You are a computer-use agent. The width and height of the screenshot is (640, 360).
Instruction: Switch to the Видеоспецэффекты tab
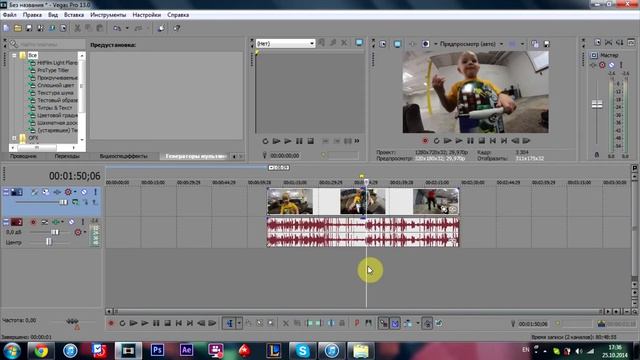(x=124, y=156)
